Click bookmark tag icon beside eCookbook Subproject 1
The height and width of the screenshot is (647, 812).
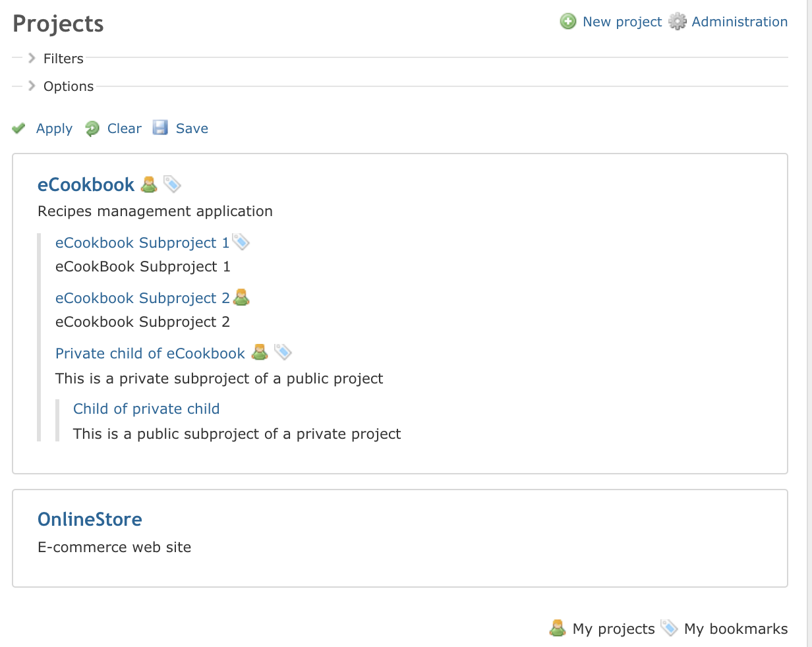(x=241, y=242)
